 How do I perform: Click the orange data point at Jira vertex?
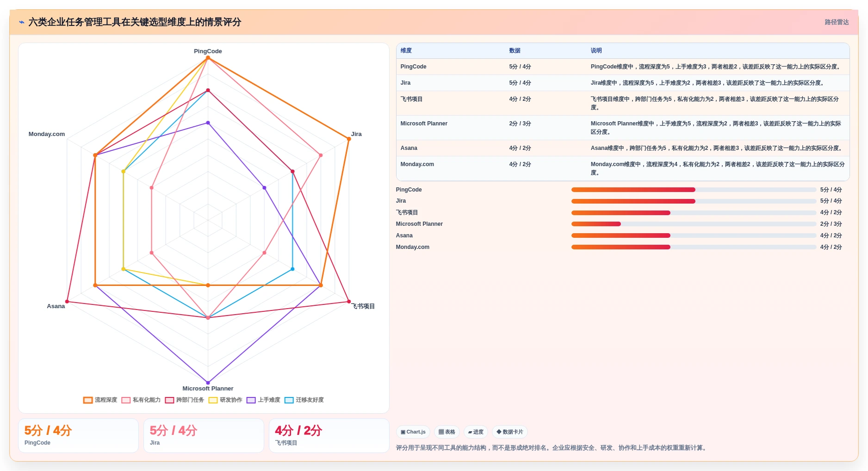point(349,139)
